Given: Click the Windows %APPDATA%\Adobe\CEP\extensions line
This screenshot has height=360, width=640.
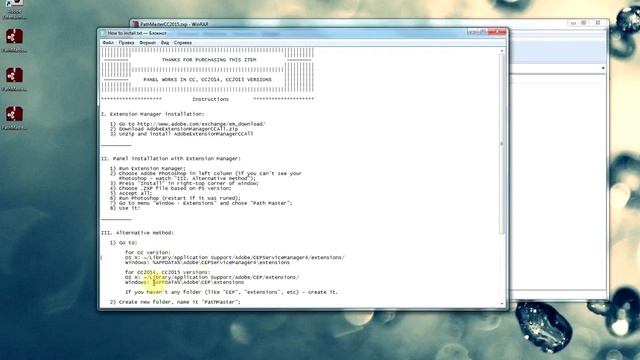Looking at the screenshot, I should pyautogui.click(x=184, y=282).
